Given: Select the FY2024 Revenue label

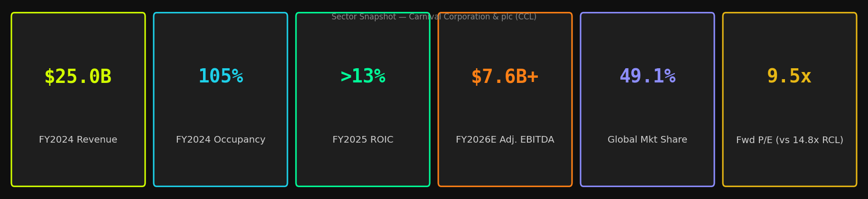Looking at the screenshot, I should coord(78,140).
